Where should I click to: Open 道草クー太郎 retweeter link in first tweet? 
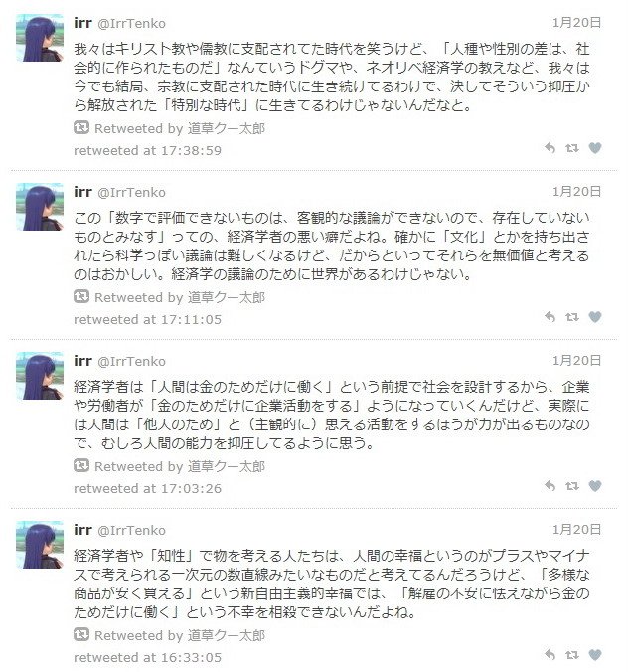point(227,128)
